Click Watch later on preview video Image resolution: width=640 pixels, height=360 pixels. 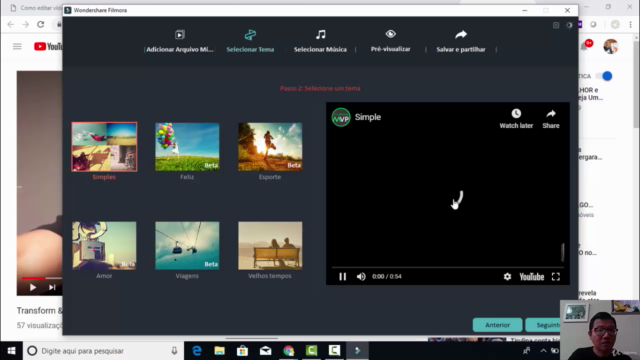516,119
